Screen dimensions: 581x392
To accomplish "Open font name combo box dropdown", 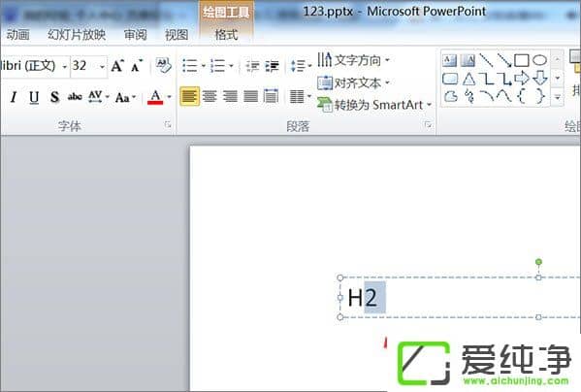I will (x=64, y=67).
